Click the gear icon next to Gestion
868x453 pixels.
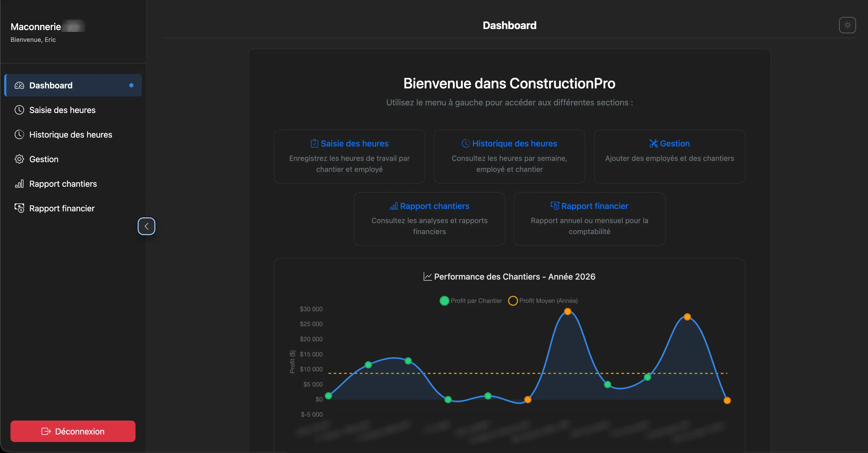19,159
